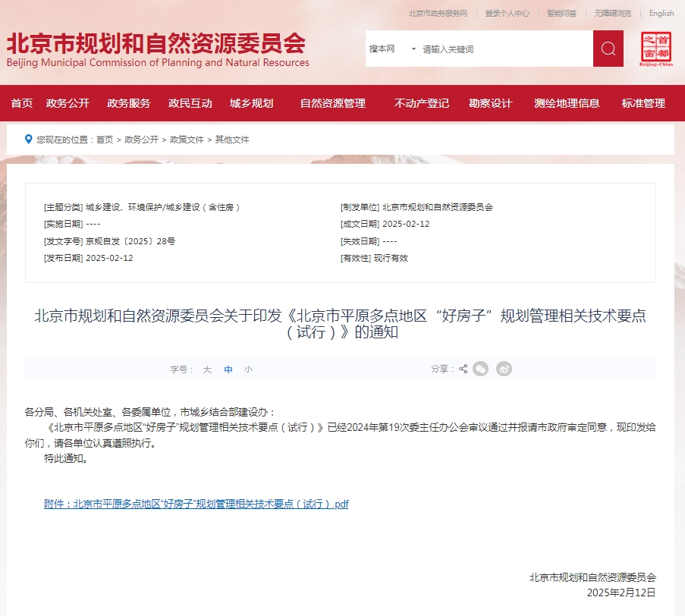This screenshot has width=685, height=616.
Task: Keep font size at 中
Action: coord(228,369)
